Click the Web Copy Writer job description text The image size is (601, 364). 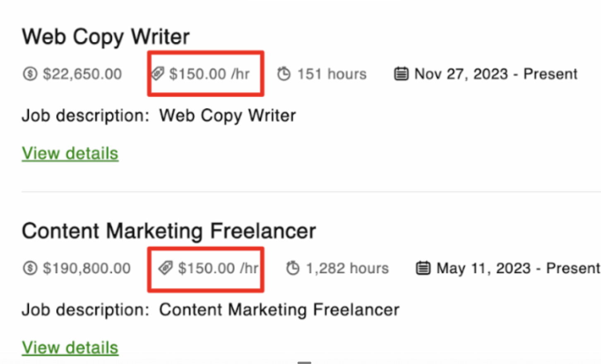coord(227,115)
